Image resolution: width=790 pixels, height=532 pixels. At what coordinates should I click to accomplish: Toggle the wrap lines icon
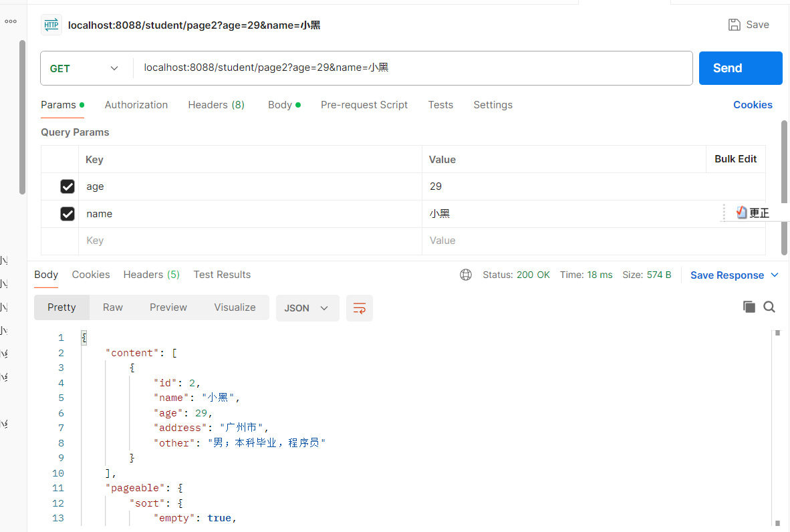(x=360, y=308)
